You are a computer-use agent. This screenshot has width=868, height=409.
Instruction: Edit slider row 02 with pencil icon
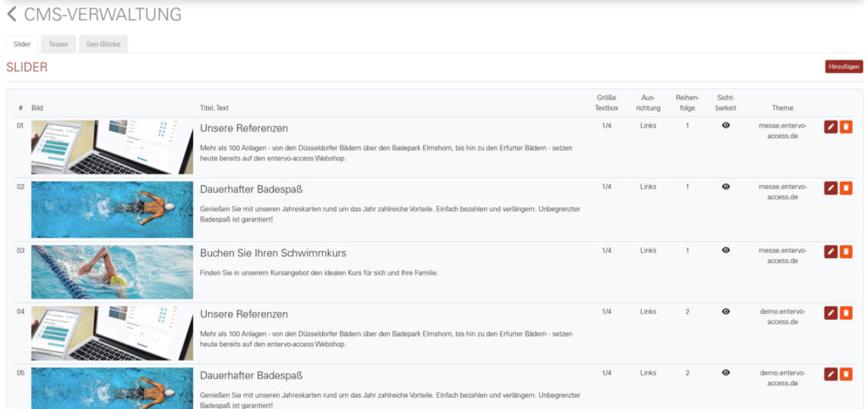pyautogui.click(x=831, y=188)
